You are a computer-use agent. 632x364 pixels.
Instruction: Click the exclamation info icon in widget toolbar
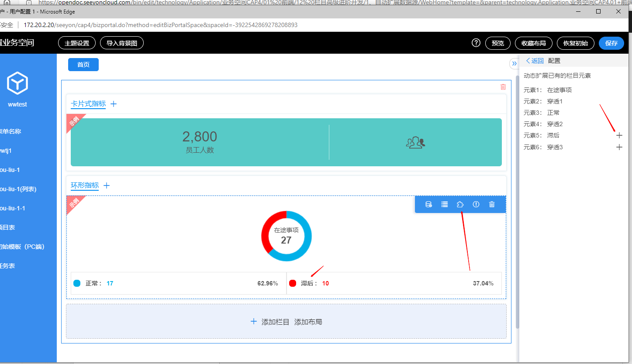pos(476,204)
